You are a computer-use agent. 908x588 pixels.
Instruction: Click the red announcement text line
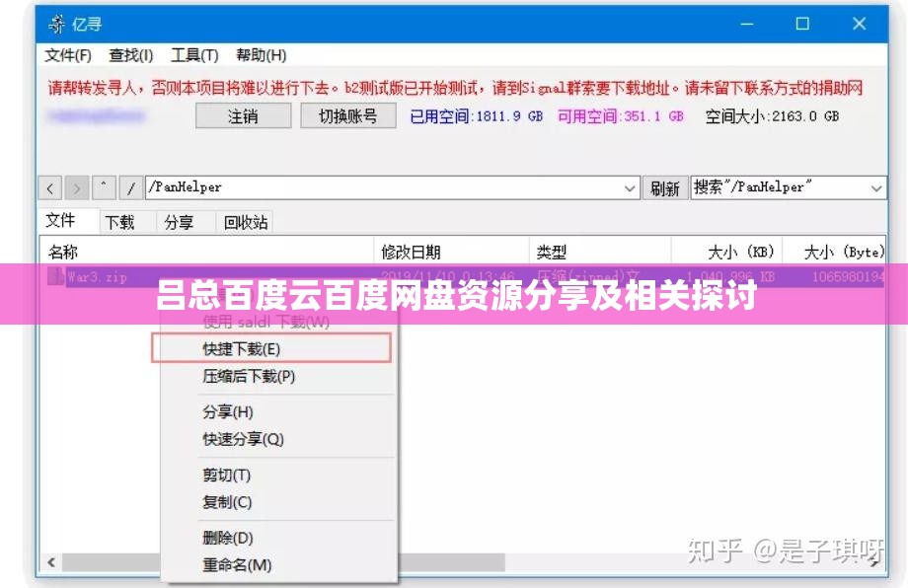(x=455, y=88)
